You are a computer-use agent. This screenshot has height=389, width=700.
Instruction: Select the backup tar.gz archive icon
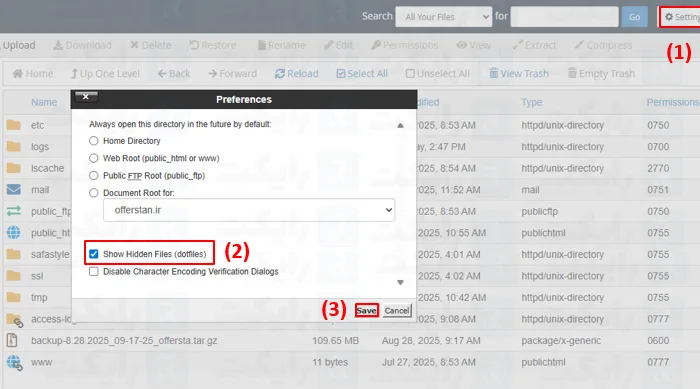pyautogui.click(x=12, y=340)
